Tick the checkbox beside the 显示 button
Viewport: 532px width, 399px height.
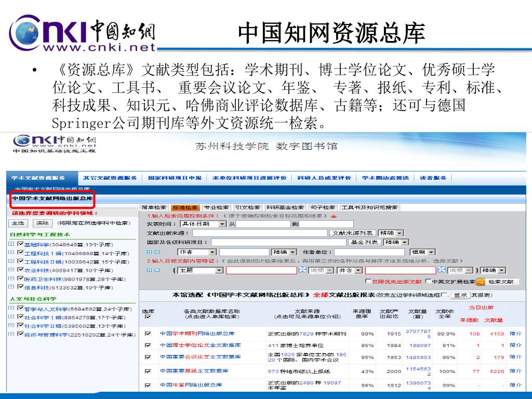(445, 295)
